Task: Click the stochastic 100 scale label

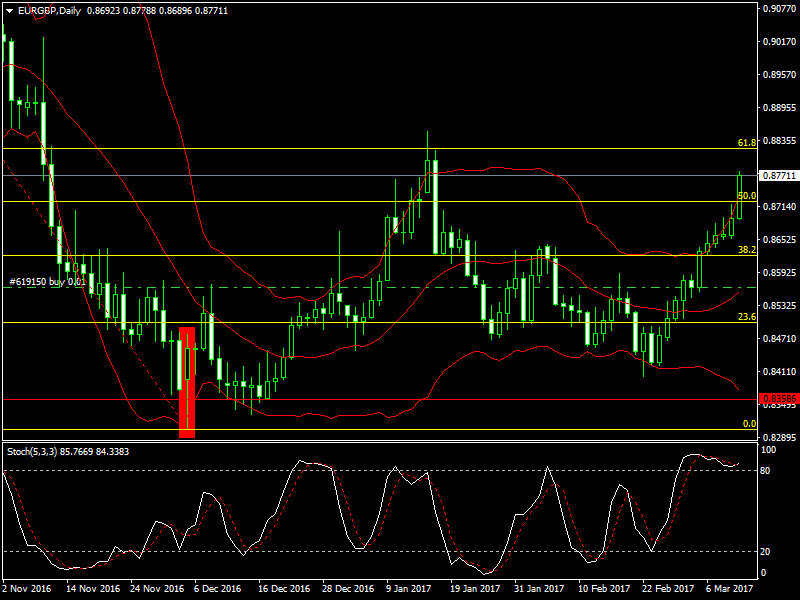Action: pyautogui.click(x=768, y=449)
